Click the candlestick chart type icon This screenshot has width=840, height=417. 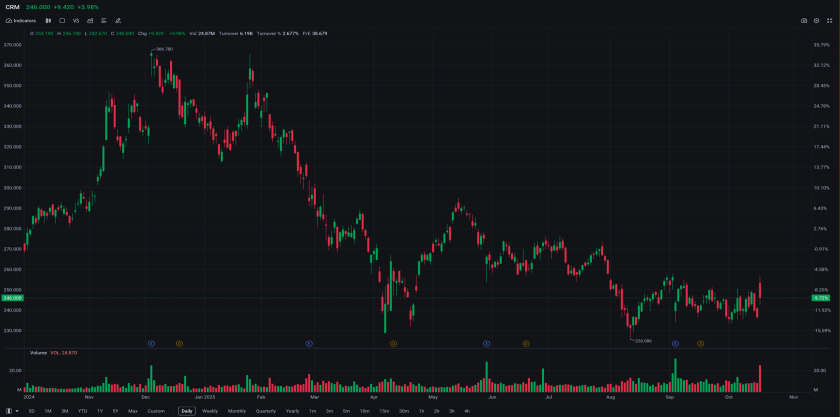[x=48, y=20]
